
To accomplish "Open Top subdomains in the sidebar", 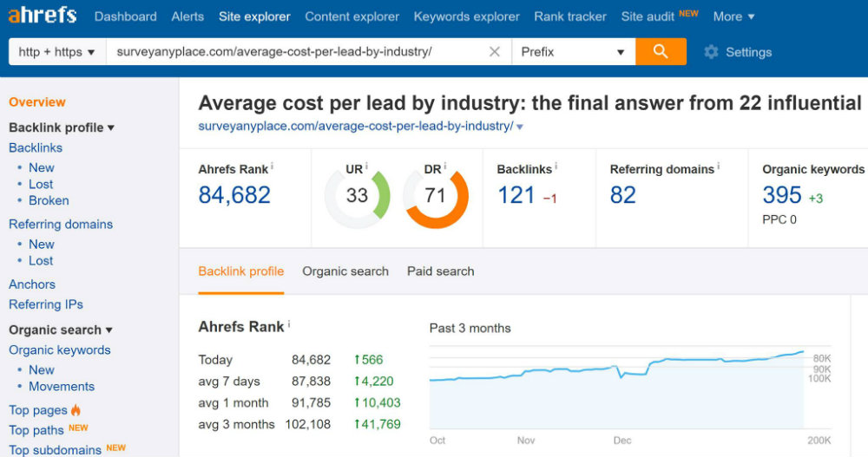I will point(56,450).
